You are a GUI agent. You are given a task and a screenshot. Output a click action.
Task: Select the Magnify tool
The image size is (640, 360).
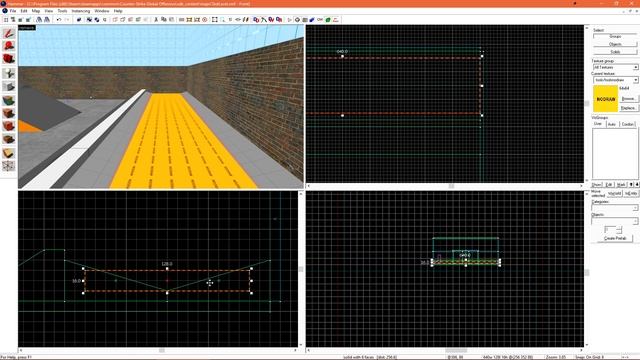(9, 46)
